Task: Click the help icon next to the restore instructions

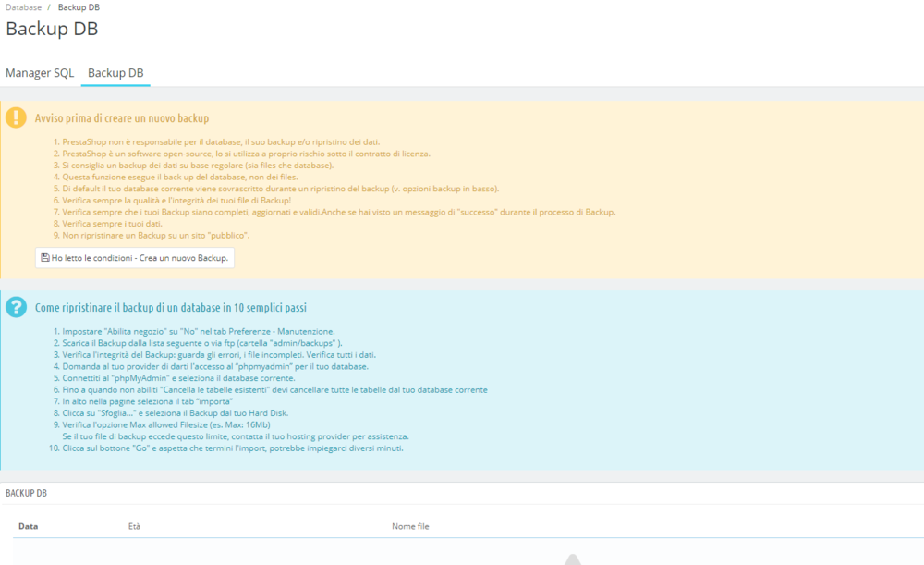Action: (x=16, y=306)
